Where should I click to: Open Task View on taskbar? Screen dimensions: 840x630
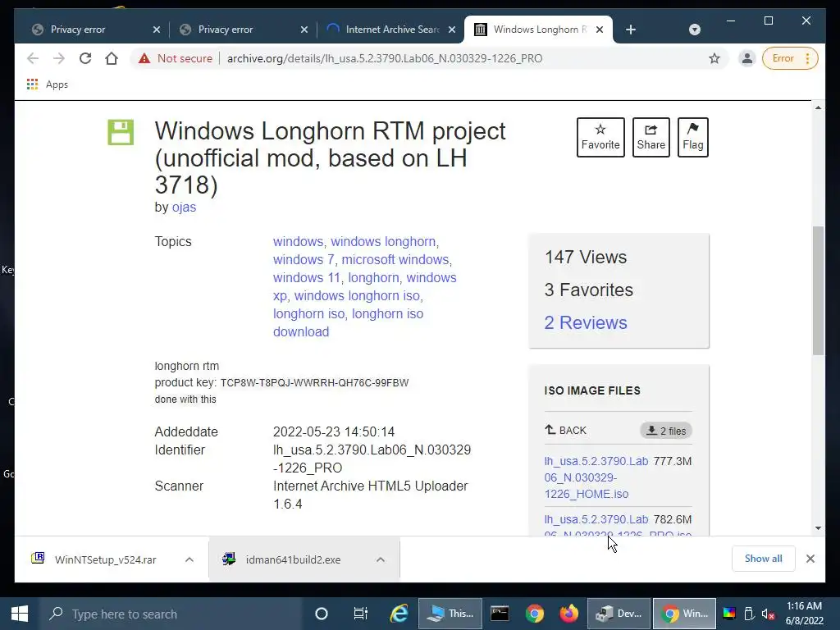coord(361,614)
